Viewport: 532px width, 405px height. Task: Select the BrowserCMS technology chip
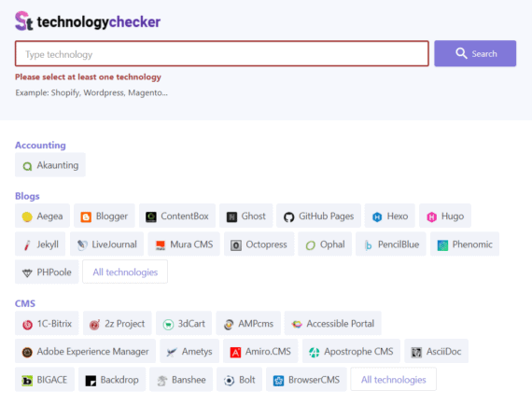[306, 380]
